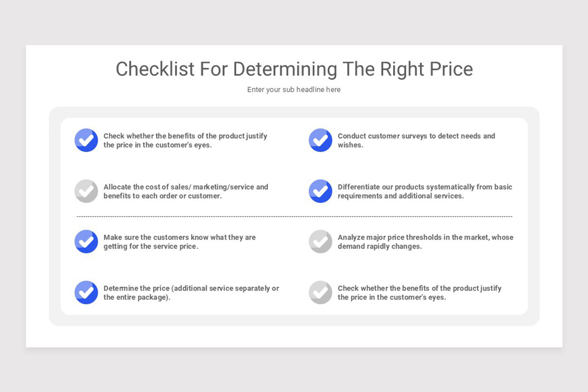Select the blue checkmark next to 'Differentiate our products'
588x392 pixels.
point(320,191)
